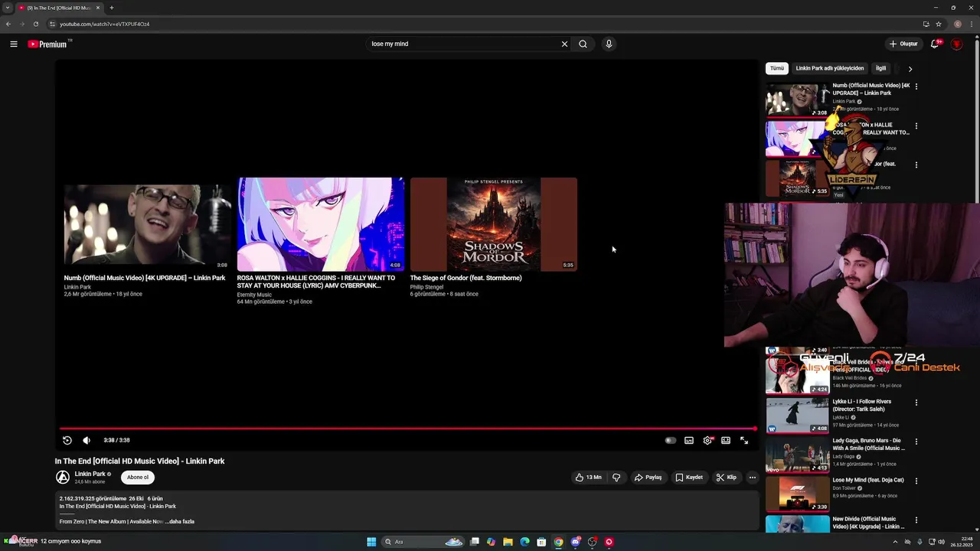Click end-screen Shadows of Mordor thumbnail
Screen dimensions: 980x551
[494, 224]
